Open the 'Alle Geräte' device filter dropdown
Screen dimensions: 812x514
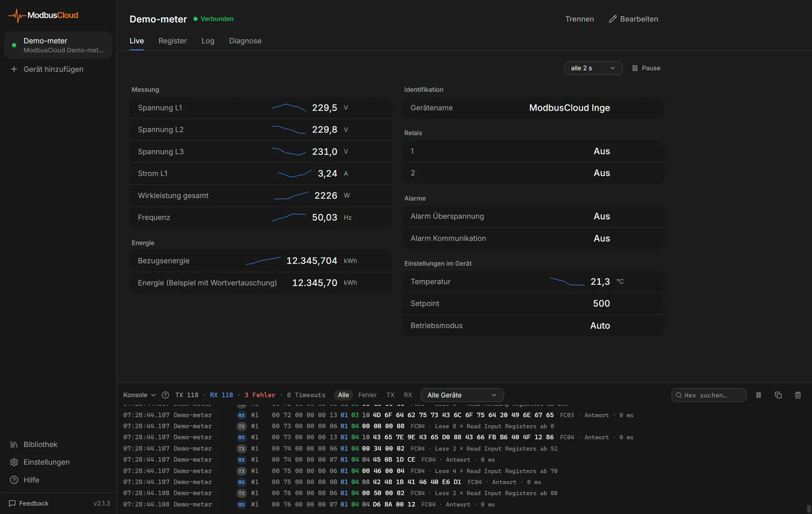(462, 395)
